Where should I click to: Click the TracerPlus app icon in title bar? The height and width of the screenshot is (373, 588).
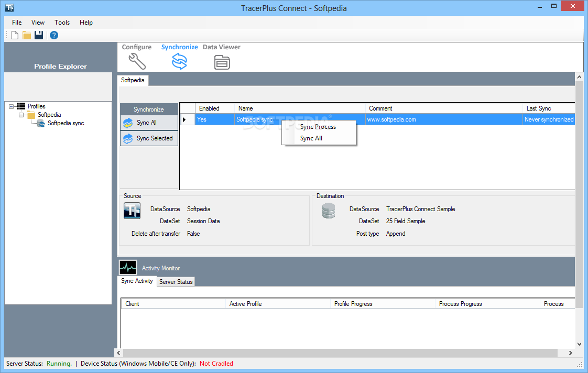[9, 7]
